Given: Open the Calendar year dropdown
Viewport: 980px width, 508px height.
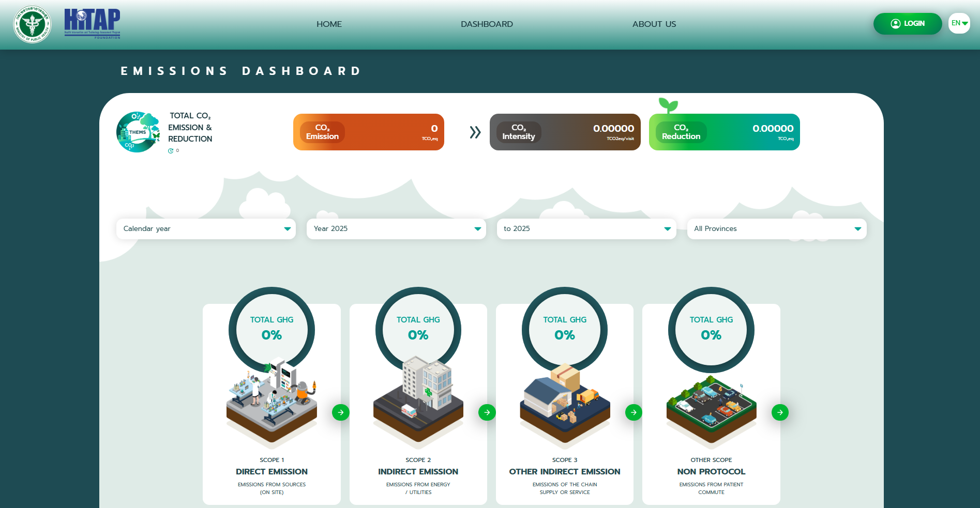Looking at the screenshot, I should coord(206,229).
